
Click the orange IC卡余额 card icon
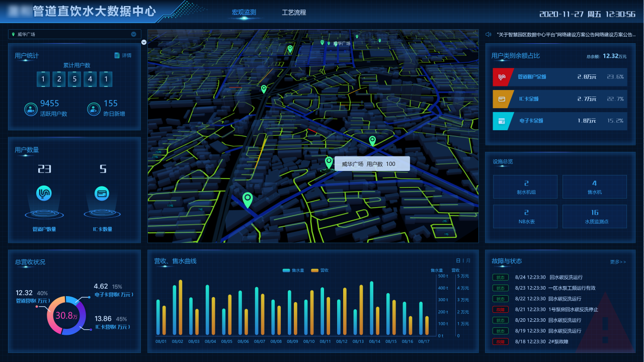[502, 99]
